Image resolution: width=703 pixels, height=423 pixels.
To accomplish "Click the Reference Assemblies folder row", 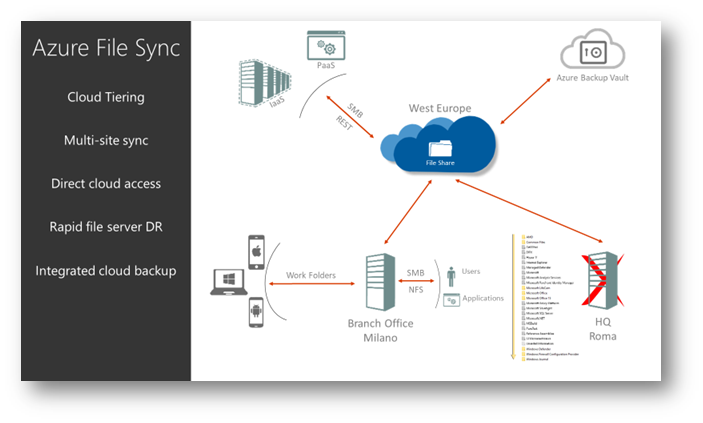I will click(538, 334).
